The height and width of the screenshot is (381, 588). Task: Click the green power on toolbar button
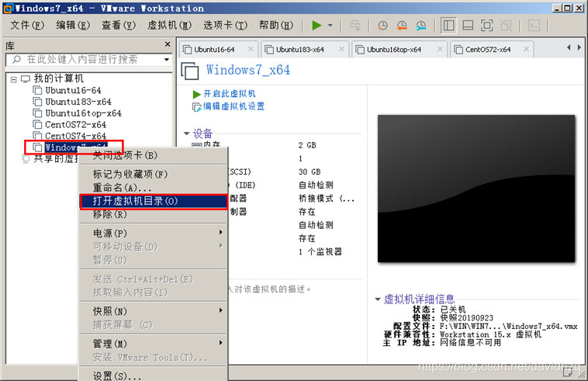click(x=317, y=26)
